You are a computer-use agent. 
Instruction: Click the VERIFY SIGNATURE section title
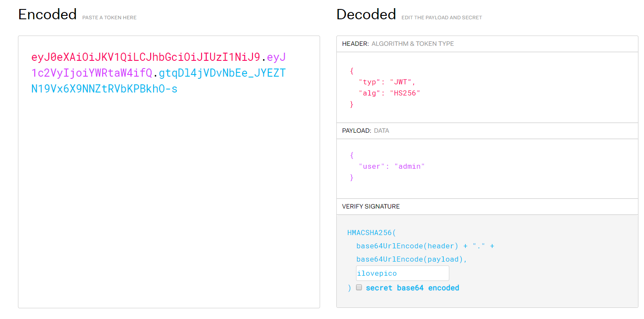click(371, 206)
